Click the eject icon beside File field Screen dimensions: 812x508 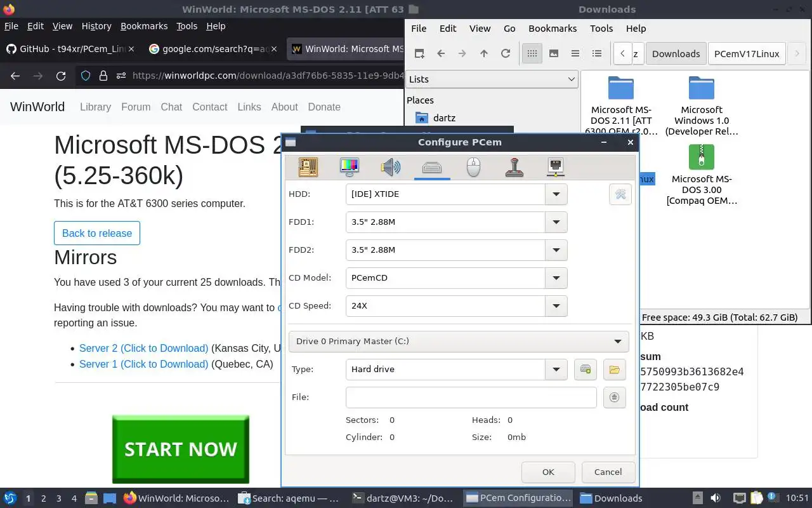pos(614,398)
